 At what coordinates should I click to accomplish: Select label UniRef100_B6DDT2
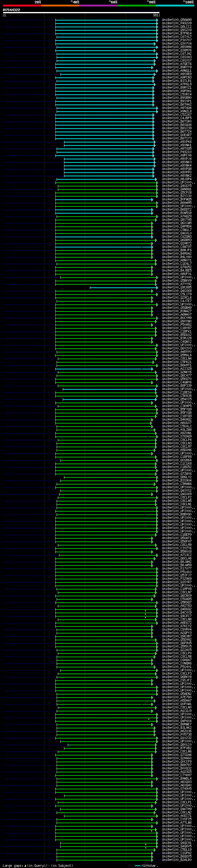tap(177, 210)
